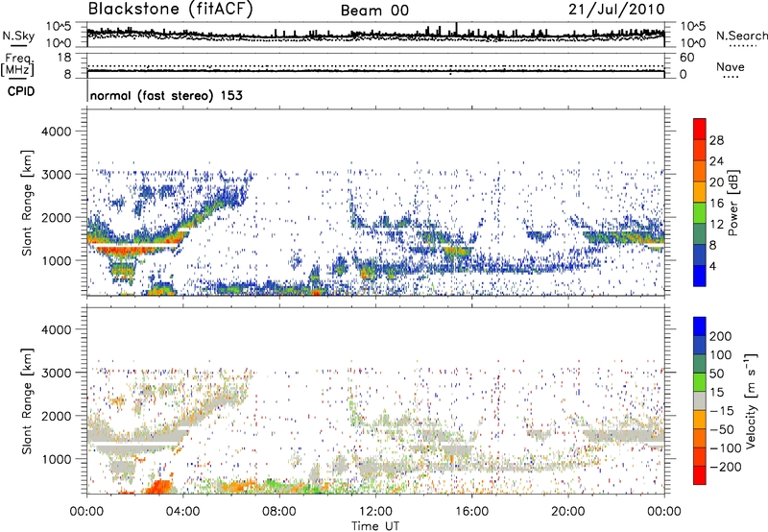768x532 pixels.
Task: Click the '10^5' left noise scale label
Action: 59,27
